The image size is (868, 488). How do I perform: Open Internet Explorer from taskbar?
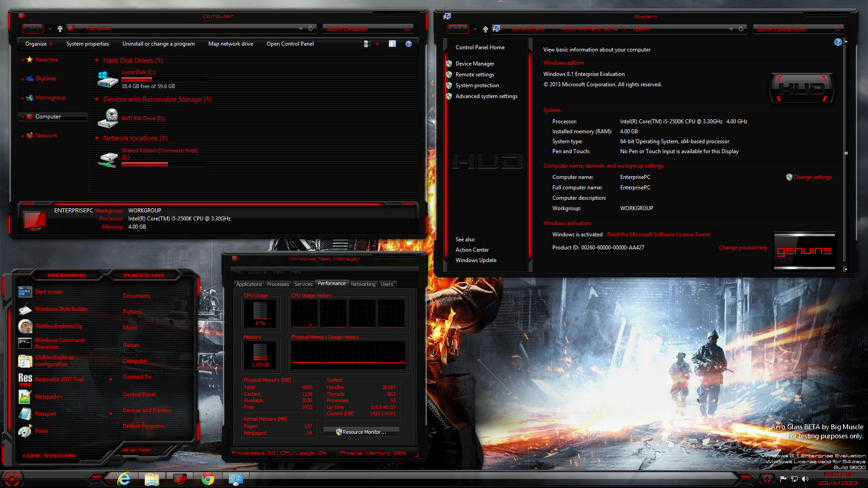124,479
